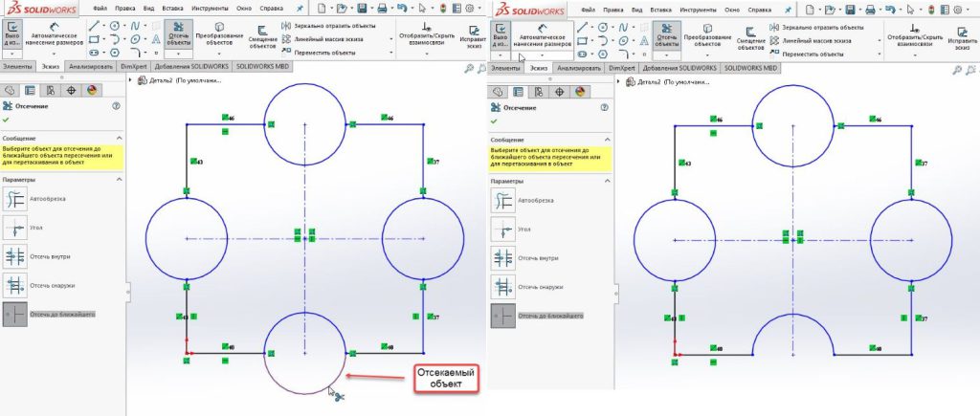Image resolution: width=980 pixels, height=416 pixels.
Task: Select the Line tool in left window
Action: coord(94,26)
